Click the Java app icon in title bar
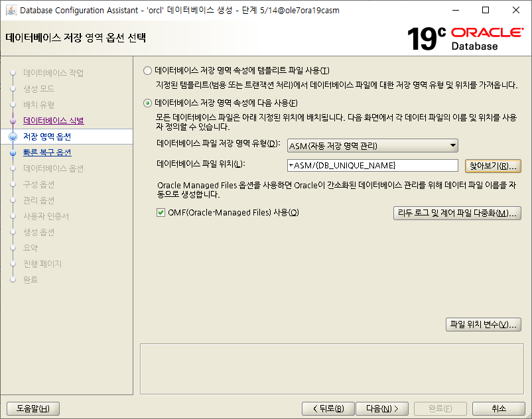Screen dimensions: 532x419 pos(11,10)
